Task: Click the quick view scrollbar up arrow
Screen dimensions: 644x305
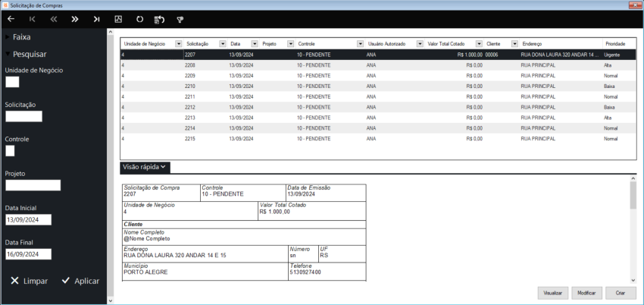Action: [x=633, y=178]
